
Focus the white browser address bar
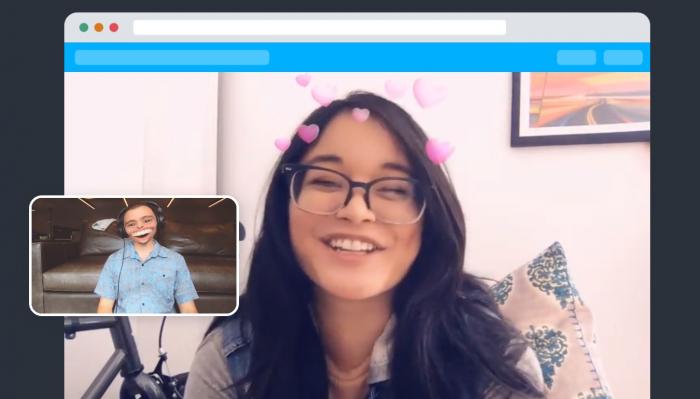(320, 27)
